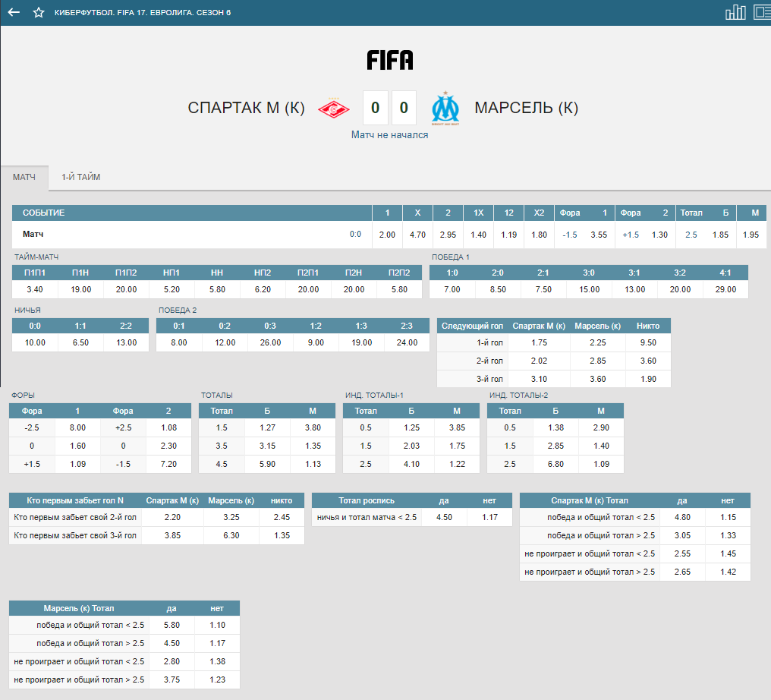Image resolution: width=771 pixels, height=700 pixels.
Task: Choose main-row handicap +1.5 odds 1.30
Action: (660, 235)
